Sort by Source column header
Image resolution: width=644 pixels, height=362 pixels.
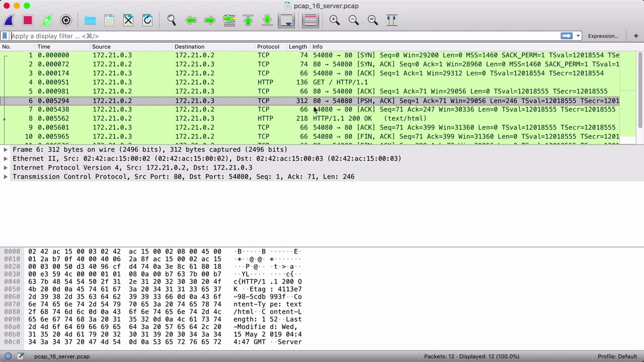click(131, 47)
